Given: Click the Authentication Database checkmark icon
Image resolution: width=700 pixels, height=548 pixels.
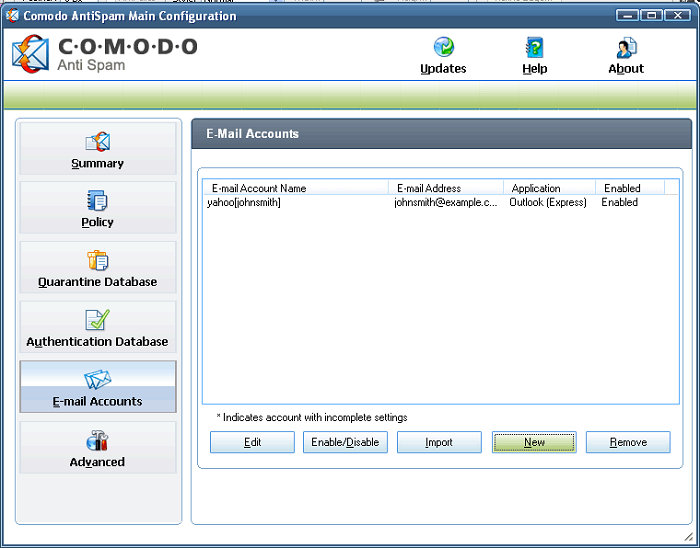Looking at the screenshot, I should point(97,320).
